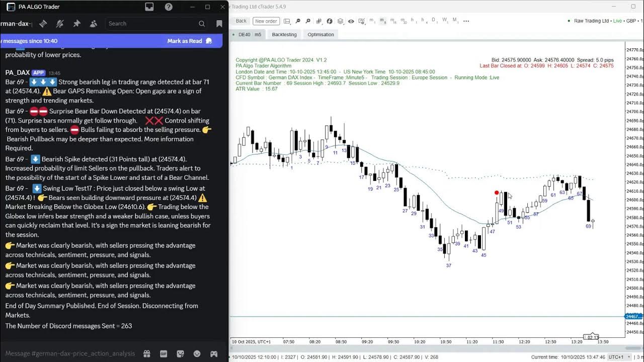Open the gift picker in Discord message bar
Viewport: 644px width, 362px height.
(146, 353)
